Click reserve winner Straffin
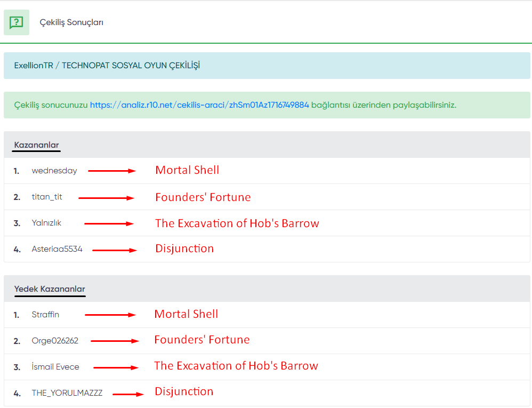 coord(45,315)
